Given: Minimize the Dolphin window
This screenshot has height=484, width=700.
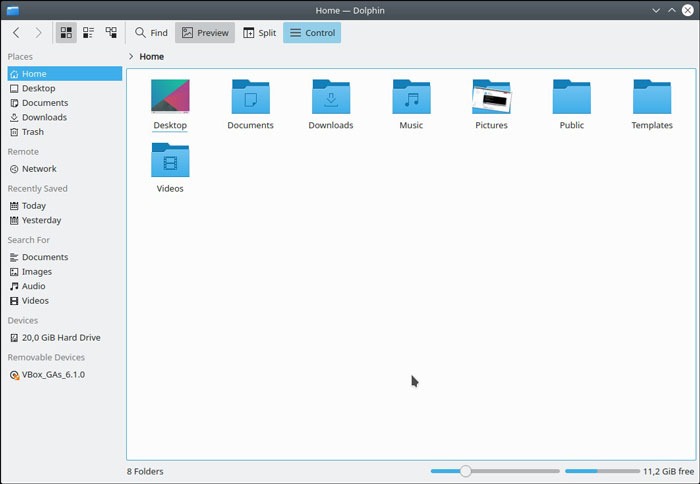Looking at the screenshot, I should point(656,10).
